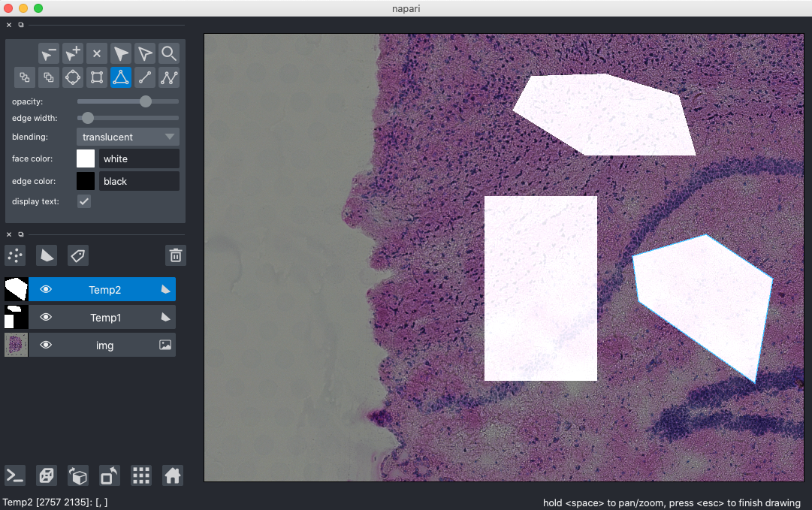
Task: Select the Ellipse shape tool
Action: click(x=73, y=77)
